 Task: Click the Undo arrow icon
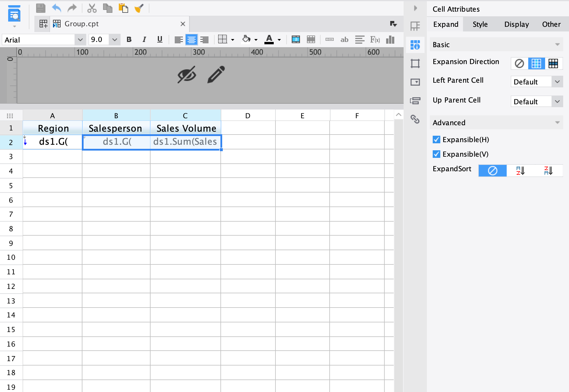(56, 8)
